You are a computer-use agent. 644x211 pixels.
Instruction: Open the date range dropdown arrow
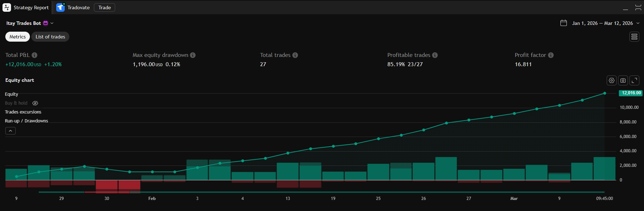pos(638,23)
